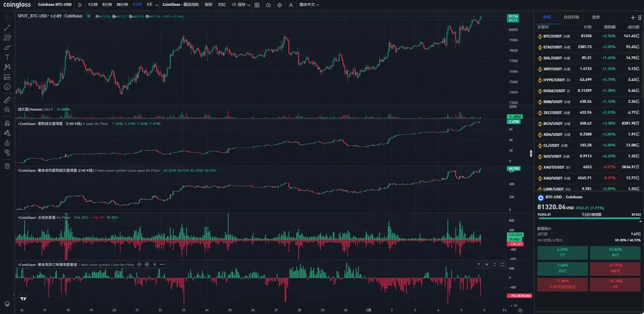Select ETH/USDT in the market list
644x314 pixels.
tap(589, 47)
